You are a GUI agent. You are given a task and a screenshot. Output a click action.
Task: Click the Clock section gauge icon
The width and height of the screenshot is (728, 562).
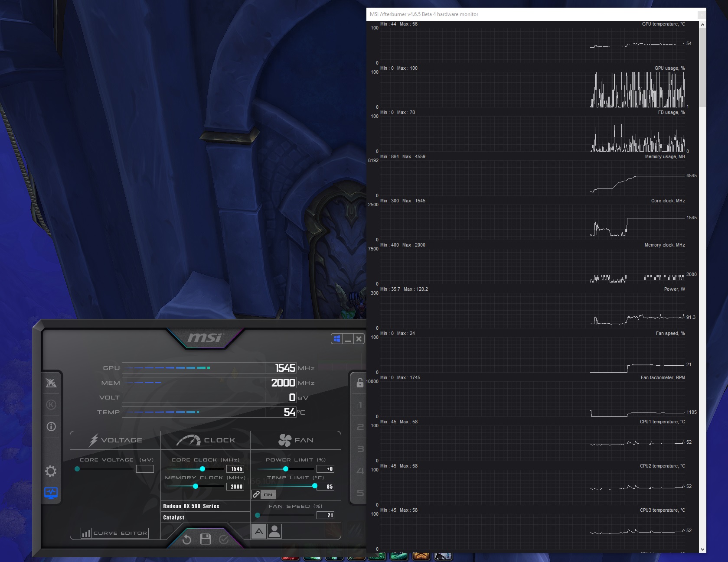(188, 440)
